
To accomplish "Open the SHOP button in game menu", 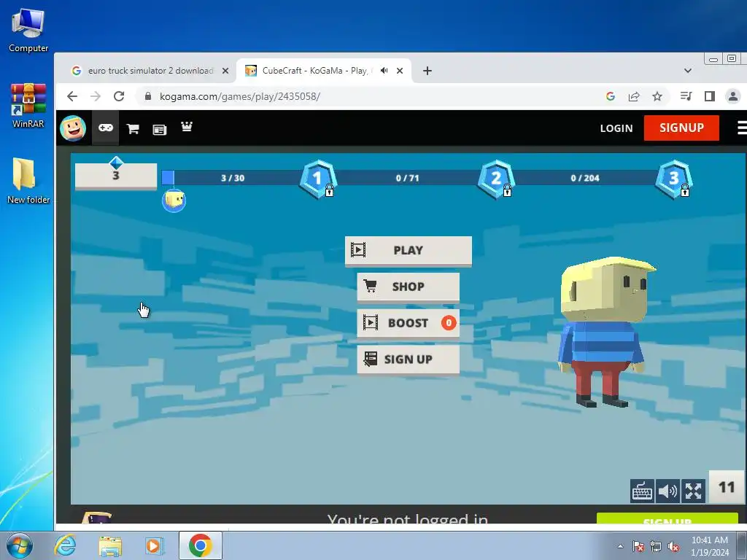I will click(409, 287).
